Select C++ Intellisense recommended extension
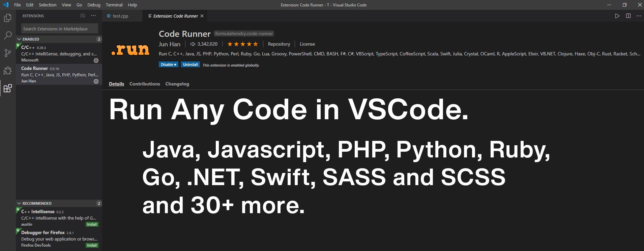This screenshot has width=644, height=251. click(x=59, y=218)
